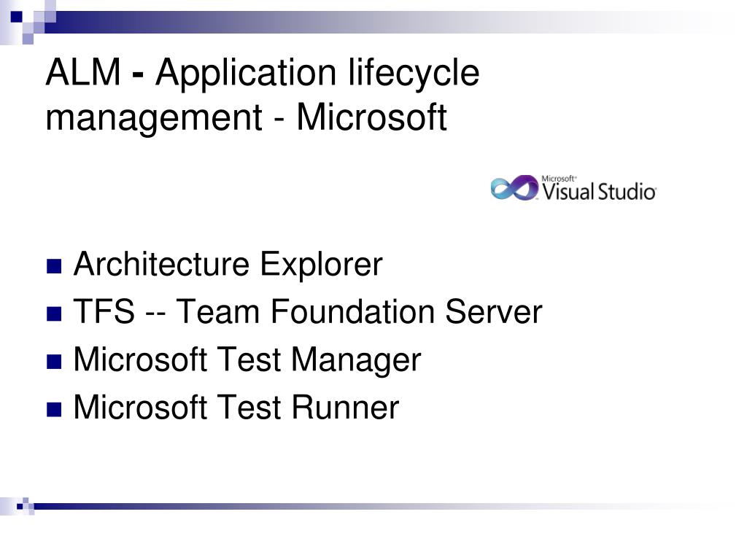Click the blue gradient bar at slide top
The image size is (747, 560).
[x=381, y=22]
